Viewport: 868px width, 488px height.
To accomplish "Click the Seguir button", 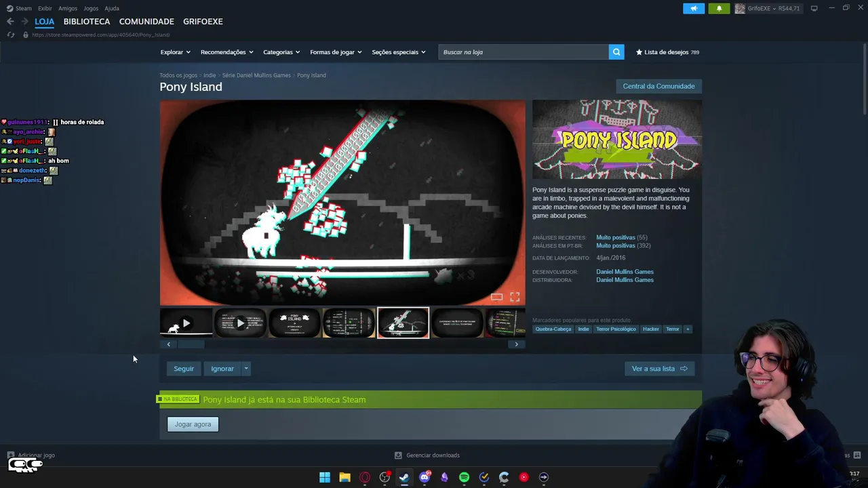I will [x=184, y=369].
